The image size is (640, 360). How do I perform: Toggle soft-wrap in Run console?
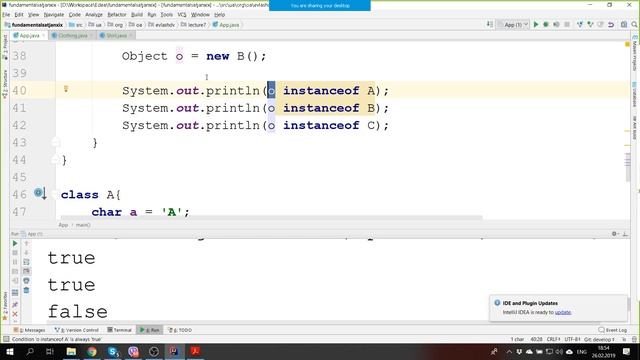click(26, 262)
